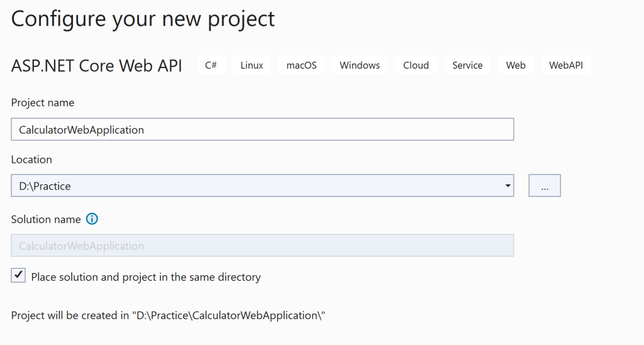Select the WebAPI tag
Image resolution: width=644 pixels, height=345 pixels.
[x=566, y=65]
